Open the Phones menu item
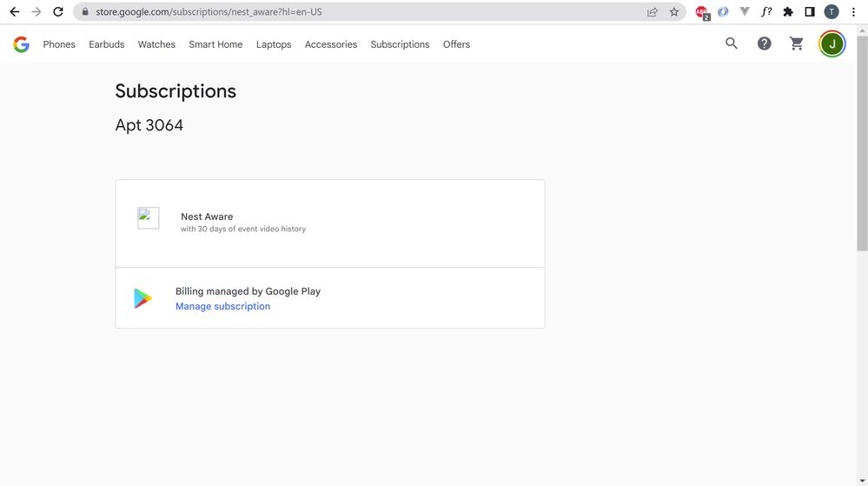 pos(59,44)
